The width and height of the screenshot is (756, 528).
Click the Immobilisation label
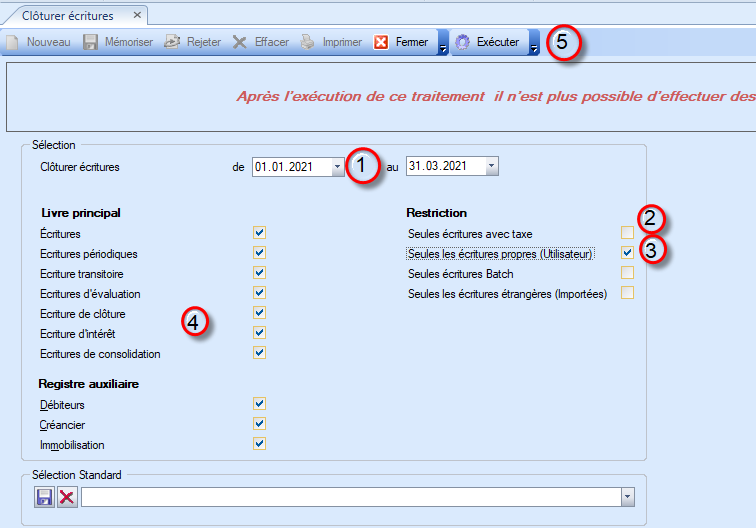pyautogui.click(x=72, y=445)
